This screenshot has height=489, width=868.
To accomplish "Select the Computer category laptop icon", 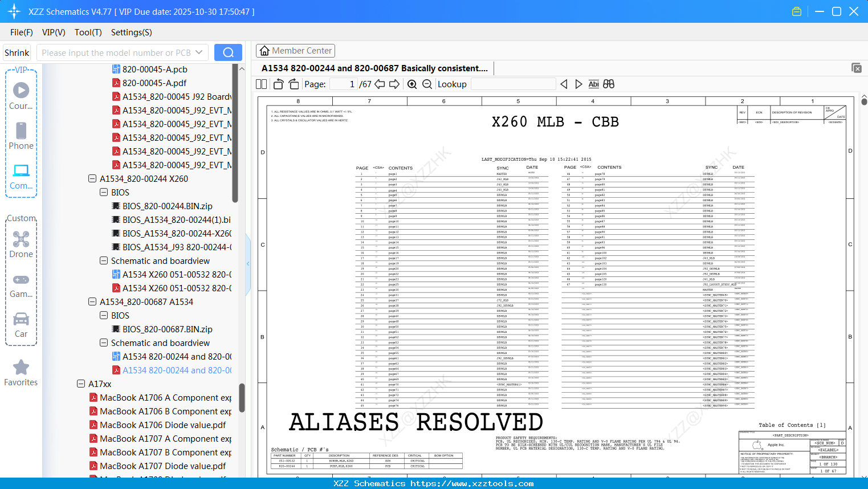I will pyautogui.click(x=21, y=176).
